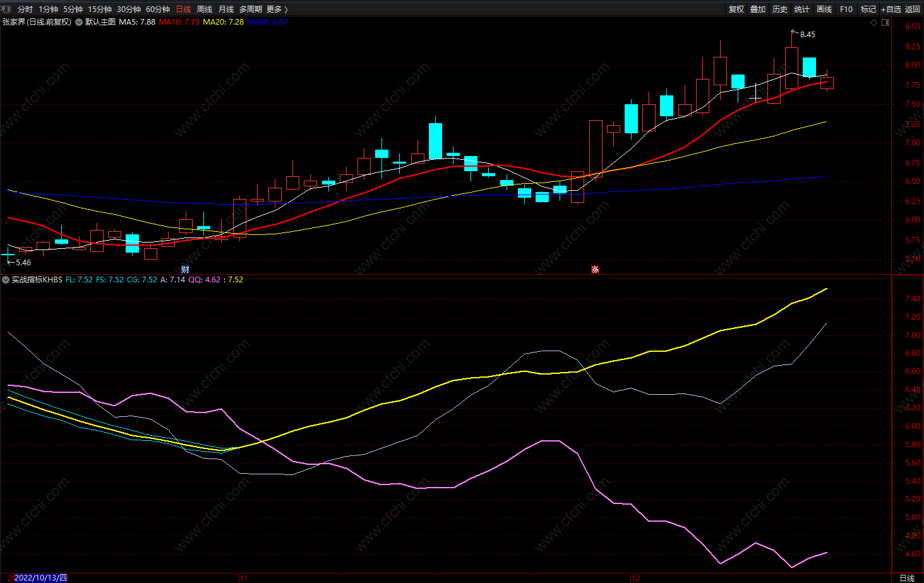Click the 统计 statistics button
Image resolution: width=924 pixels, height=583 pixels.
[802, 9]
